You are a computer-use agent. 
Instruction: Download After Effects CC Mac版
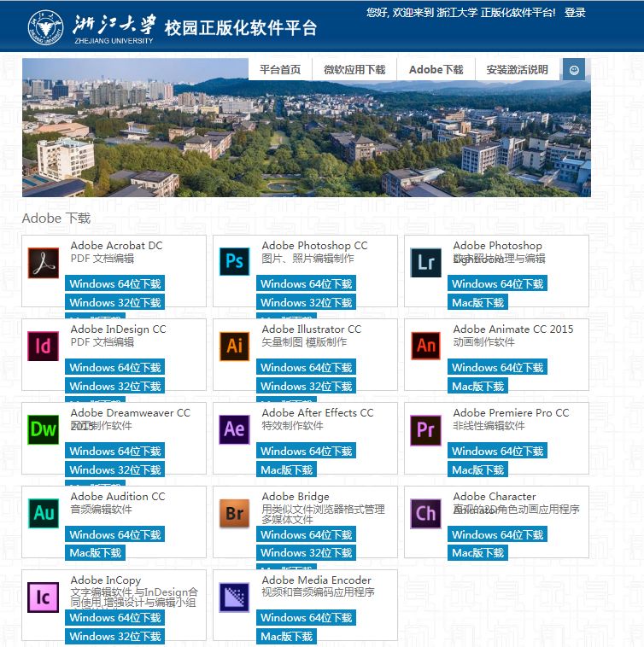[286, 469]
